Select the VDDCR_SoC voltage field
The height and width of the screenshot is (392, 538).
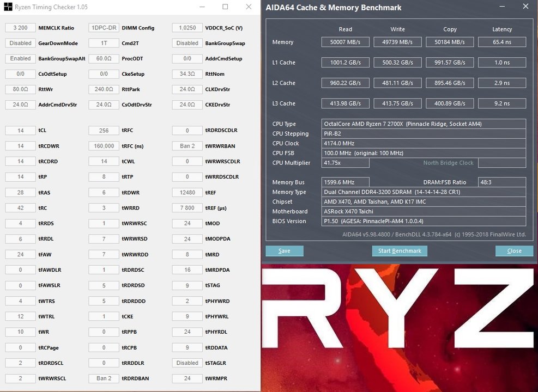click(x=187, y=28)
